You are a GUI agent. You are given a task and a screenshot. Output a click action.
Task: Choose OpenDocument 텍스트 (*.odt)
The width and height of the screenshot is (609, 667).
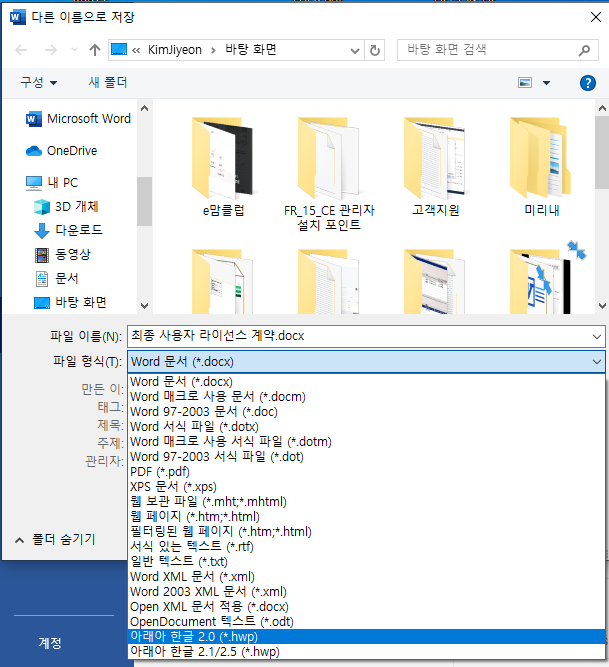[x=366, y=622]
